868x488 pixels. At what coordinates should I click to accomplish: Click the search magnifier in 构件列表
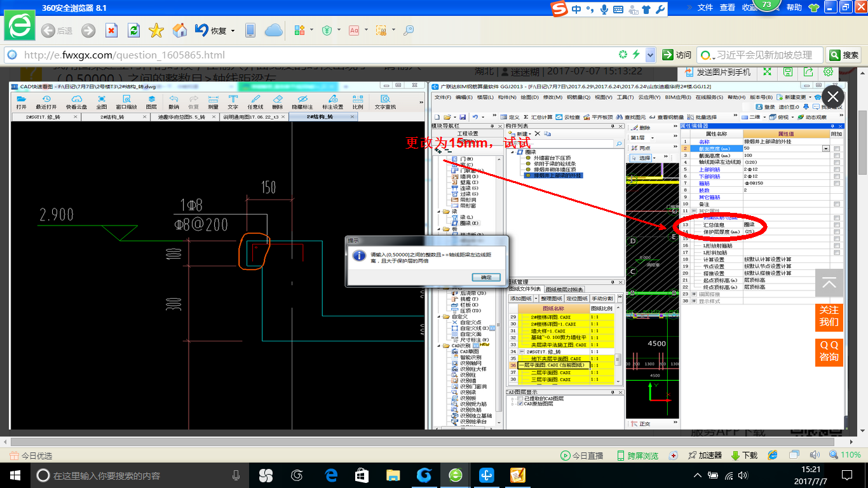[x=619, y=144]
